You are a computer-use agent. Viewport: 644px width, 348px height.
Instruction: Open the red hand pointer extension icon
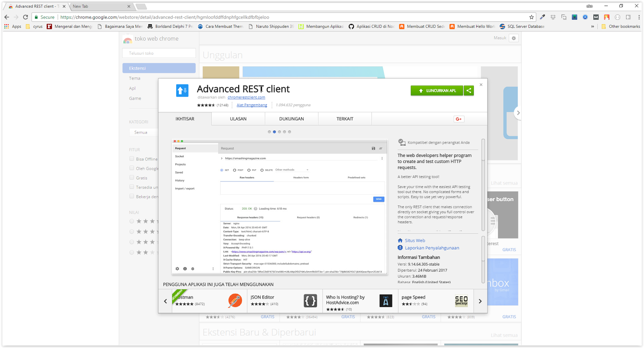click(607, 17)
